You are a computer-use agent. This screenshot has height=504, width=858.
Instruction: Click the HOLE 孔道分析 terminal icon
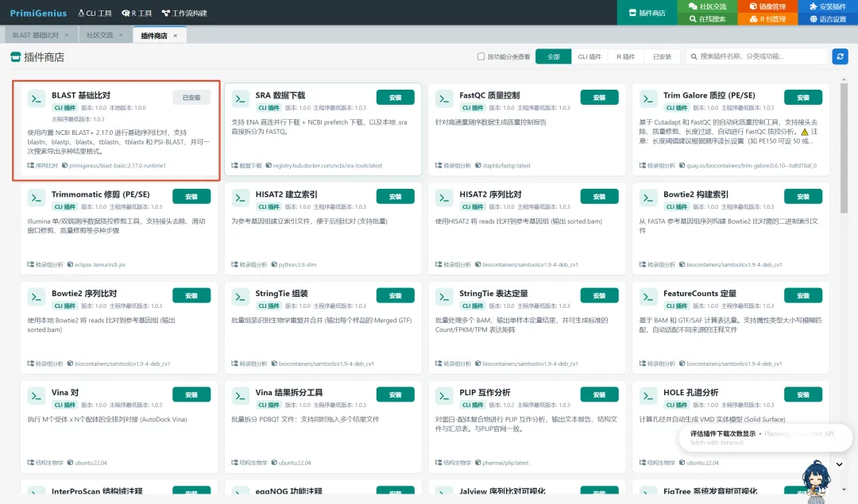tap(648, 396)
